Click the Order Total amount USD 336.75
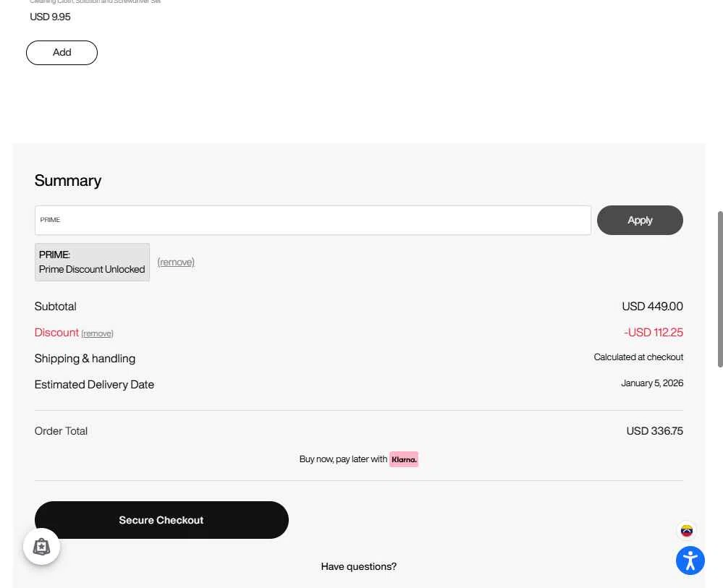This screenshot has width=723, height=588. click(654, 431)
